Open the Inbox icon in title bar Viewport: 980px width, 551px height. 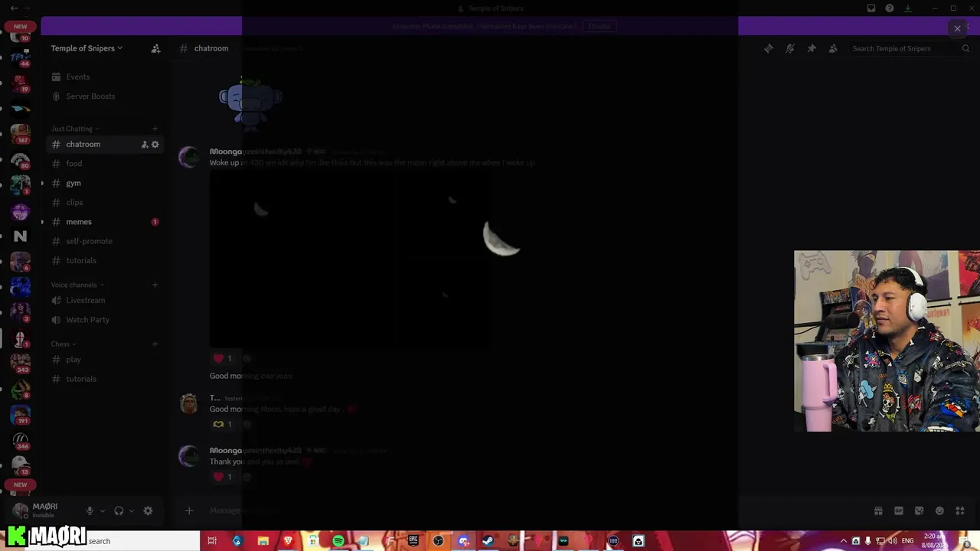click(871, 8)
